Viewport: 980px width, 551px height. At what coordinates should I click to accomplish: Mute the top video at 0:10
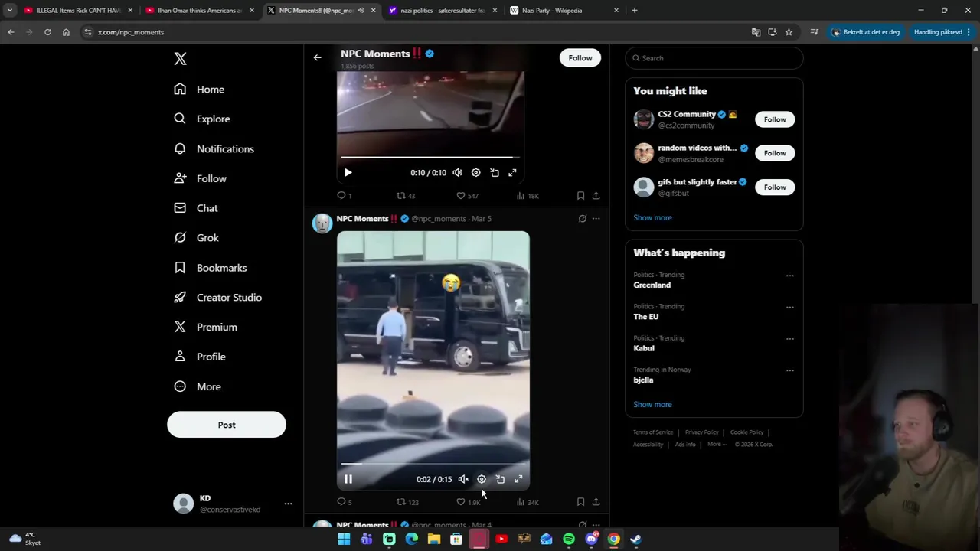click(457, 173)
